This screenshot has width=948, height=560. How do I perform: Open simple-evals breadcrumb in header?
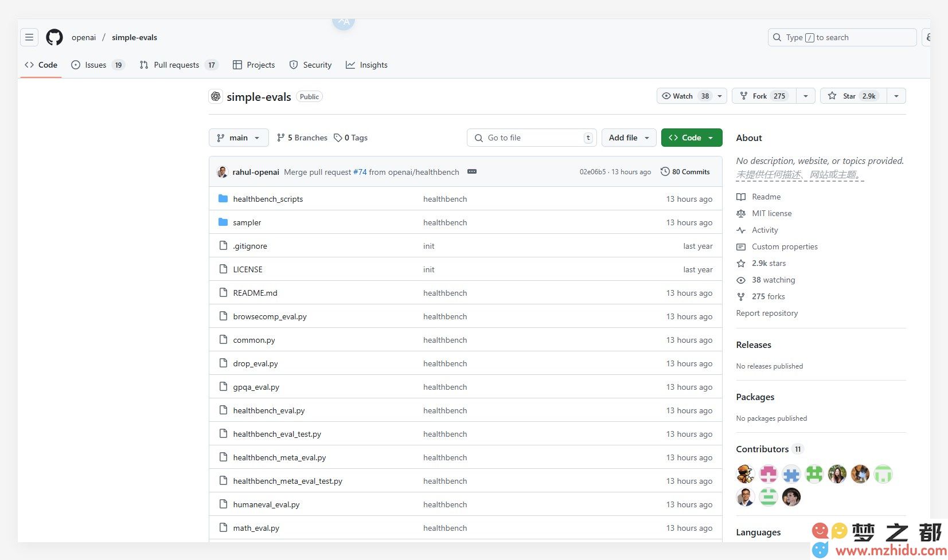135,37
